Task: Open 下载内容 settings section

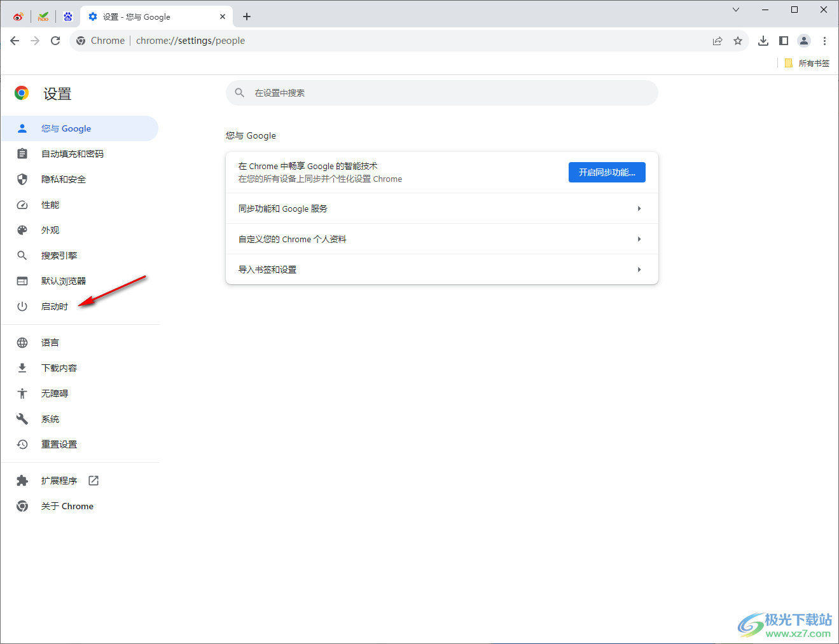Action: pos(80,368)
